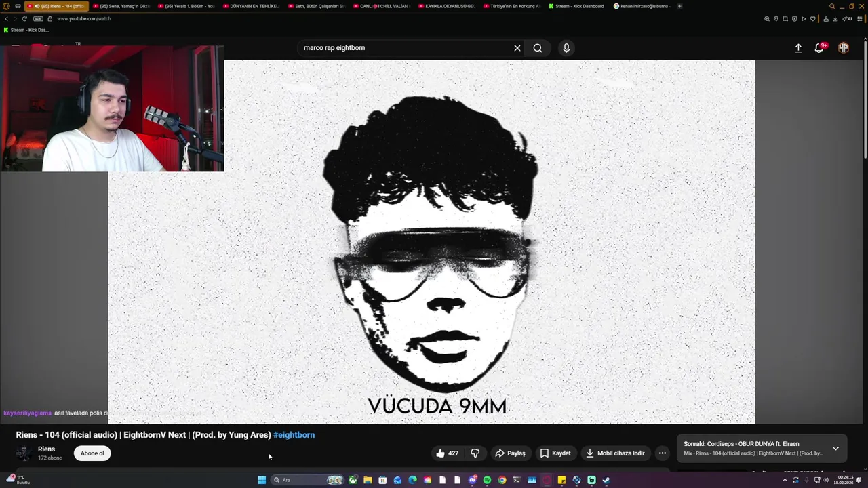Switch to the Riens - 104 browser tab
Image resolution: width=868 pixels, height=488 pixels.
[x=58, y=6]
